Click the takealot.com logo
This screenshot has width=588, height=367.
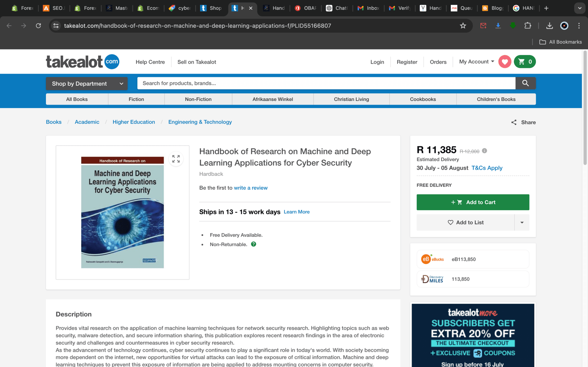pyautogui.click(x=82, y=62)
